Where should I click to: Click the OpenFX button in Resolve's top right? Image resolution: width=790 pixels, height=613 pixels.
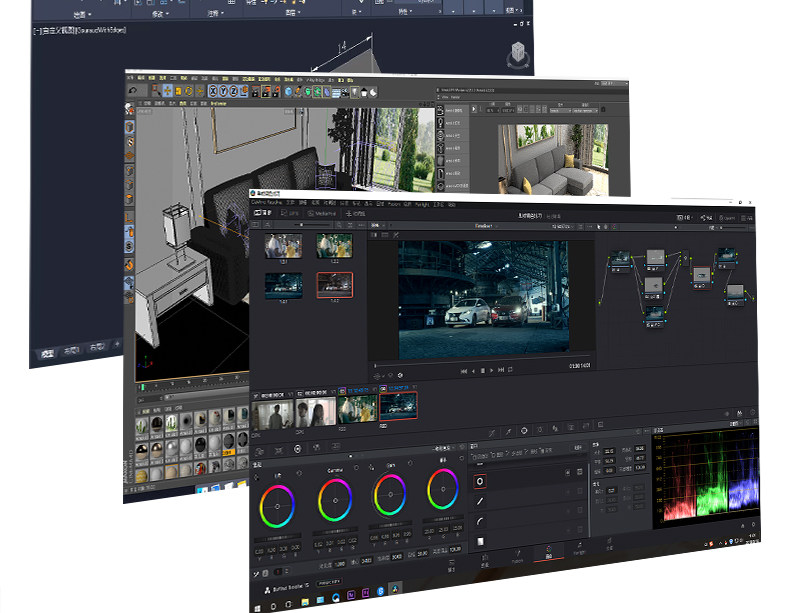point(727,218)
